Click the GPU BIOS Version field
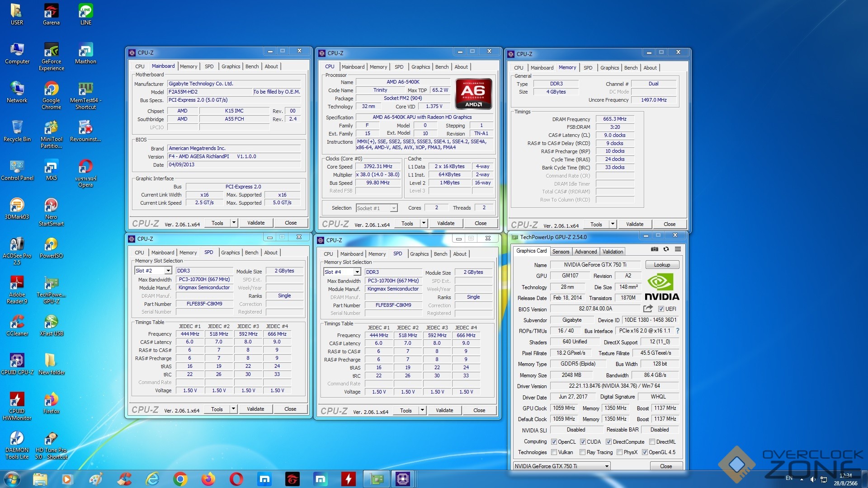The image size is (868, 488). coord(595,309)
